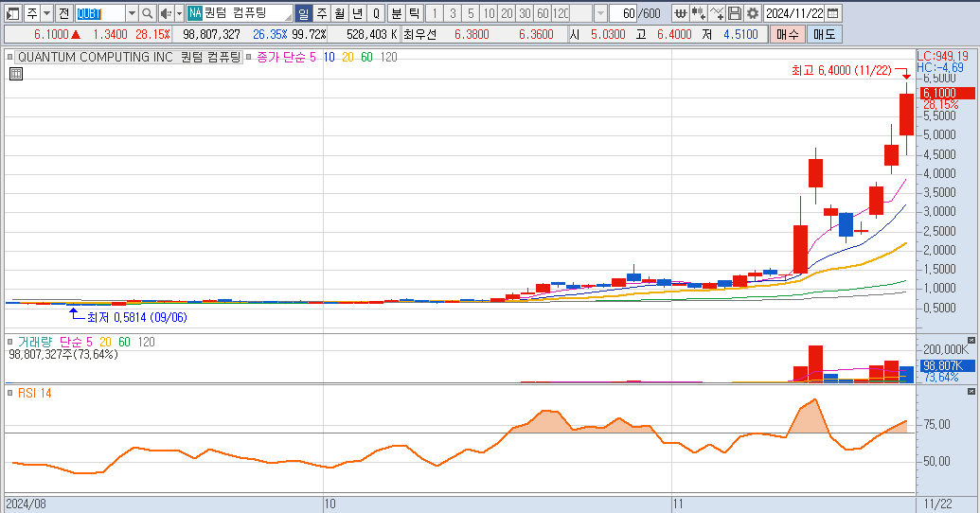The height and width of the screenshot is (513, 980).
Task: Click the 11/22 date label at axis corner
Action: 938,504
